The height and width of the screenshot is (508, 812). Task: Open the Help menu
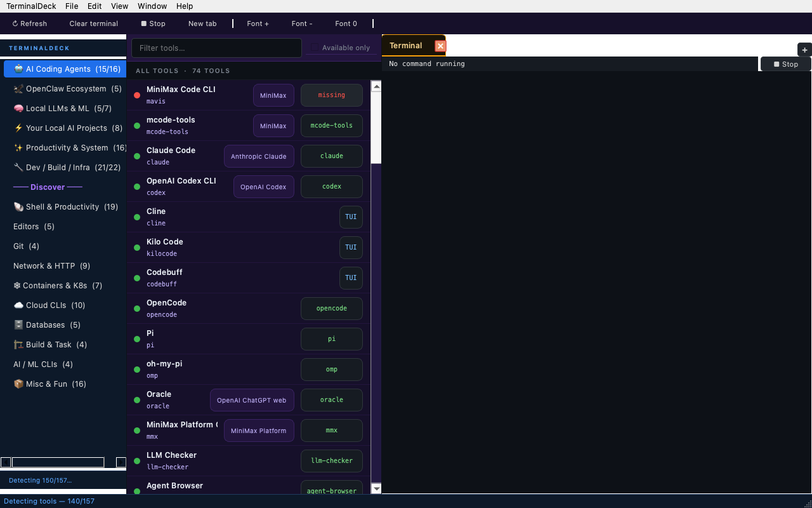[x=185, y=6]
